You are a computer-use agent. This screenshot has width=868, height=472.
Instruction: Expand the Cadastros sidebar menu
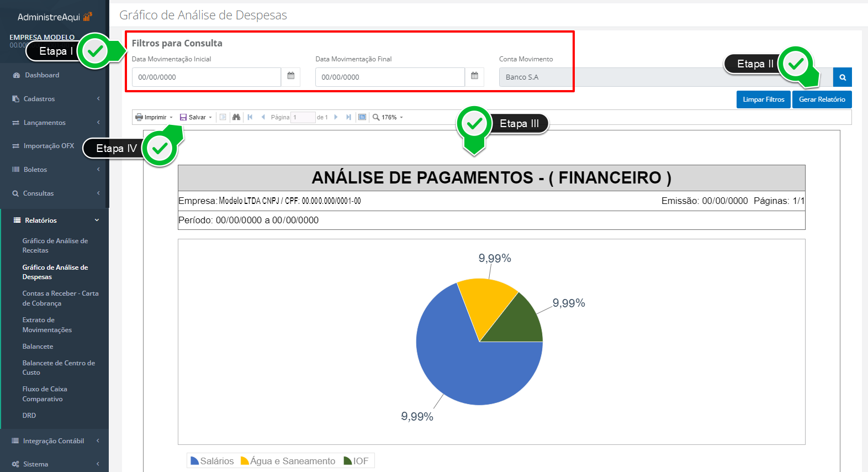(x=55, y=99)
